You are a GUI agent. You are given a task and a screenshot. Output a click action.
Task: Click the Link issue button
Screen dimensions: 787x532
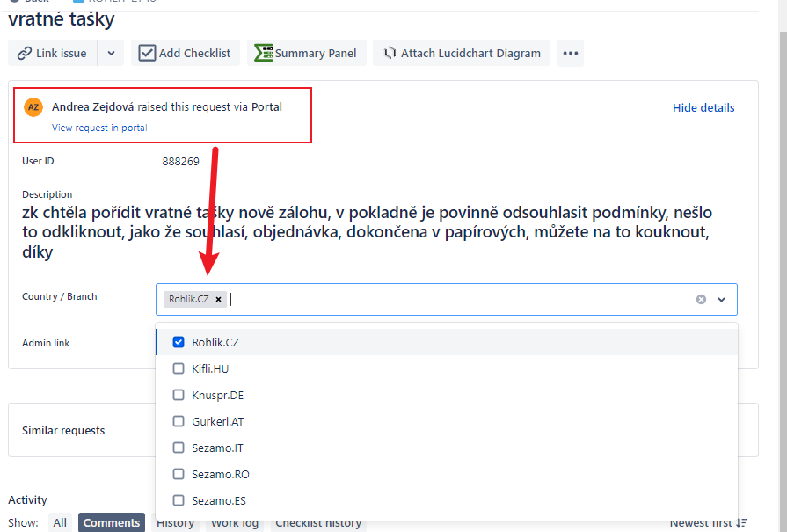52,53
